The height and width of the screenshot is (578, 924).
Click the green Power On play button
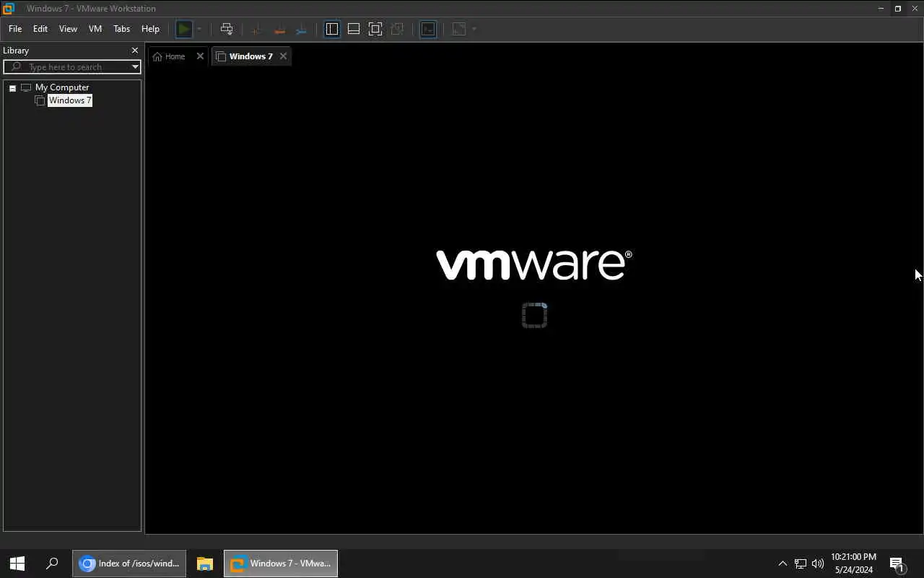coord(184,29)
